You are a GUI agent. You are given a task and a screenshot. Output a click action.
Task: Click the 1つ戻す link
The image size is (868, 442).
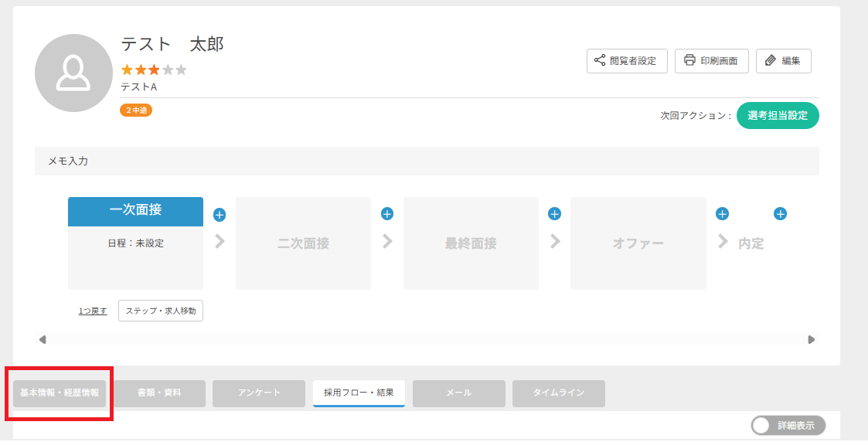click(x=93, y=311)
